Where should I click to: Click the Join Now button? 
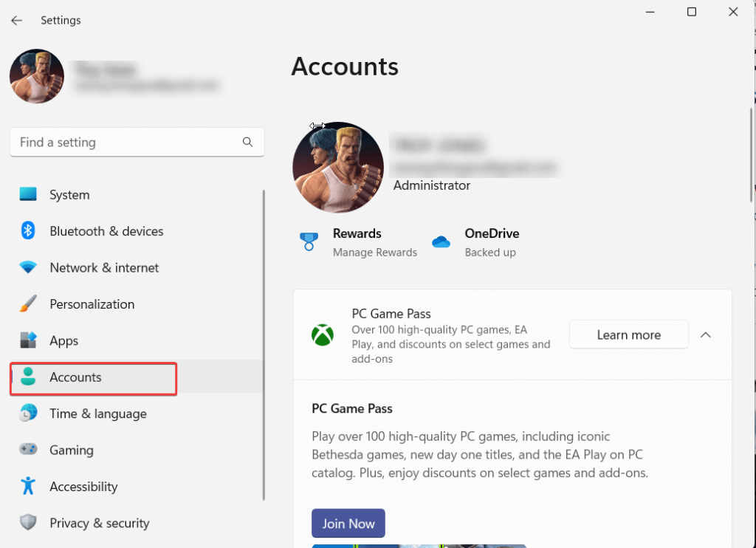tap(348, 524)
